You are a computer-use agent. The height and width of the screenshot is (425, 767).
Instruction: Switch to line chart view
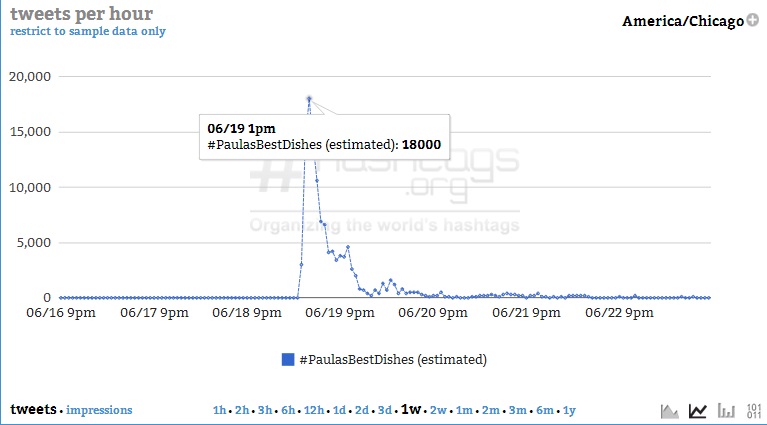click(x=699, y=410)
